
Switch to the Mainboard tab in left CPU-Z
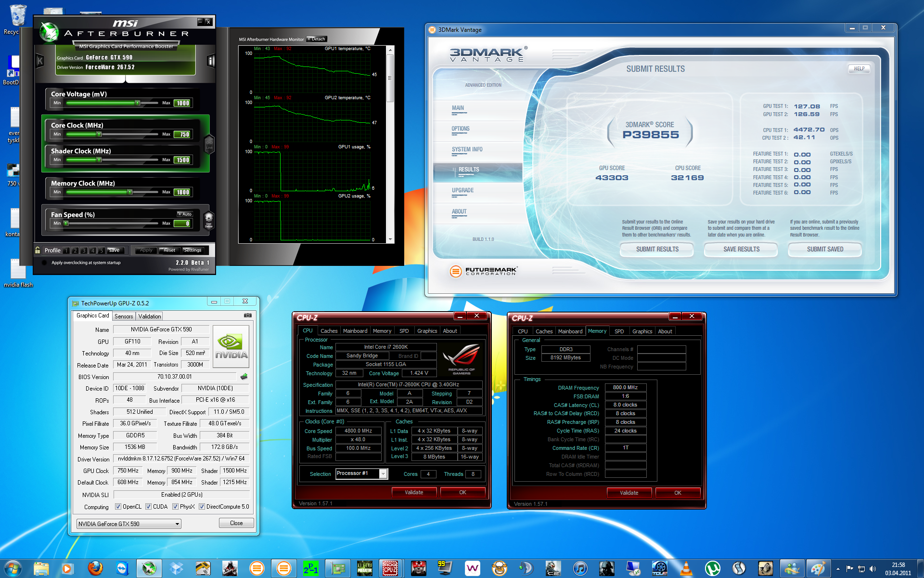pyautogui.click(x=355, y=331)
